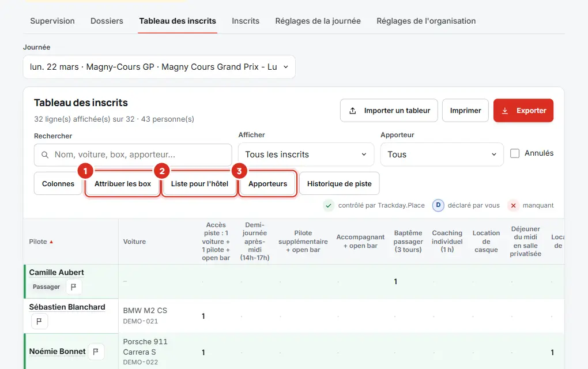Click the Importer un tableur button
This screenshot has height=369, width=588.
(389, 111)
